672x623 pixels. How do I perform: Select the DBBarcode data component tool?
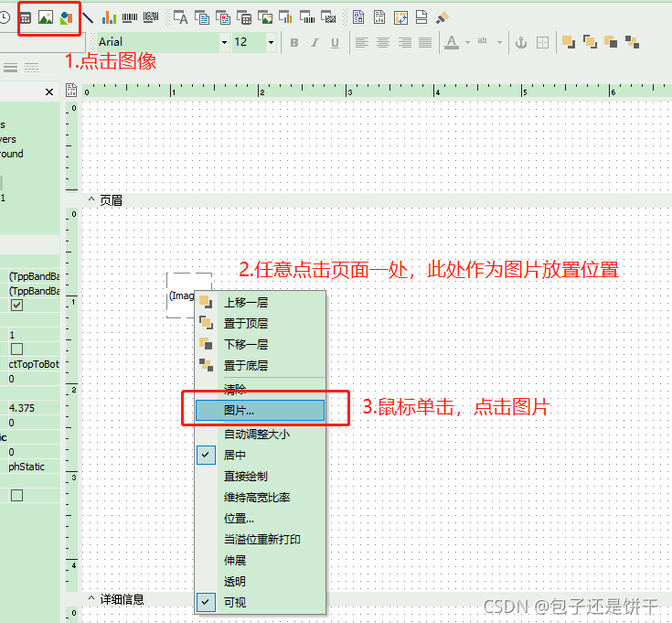click(307, 17)
